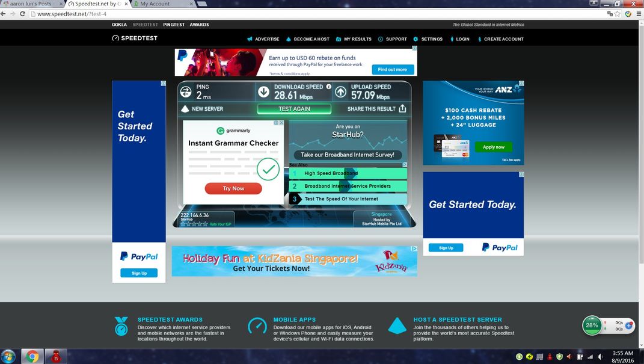Click ANZ Apply now button
Viewport: 644px width, 364px height.
click(493, 147)
